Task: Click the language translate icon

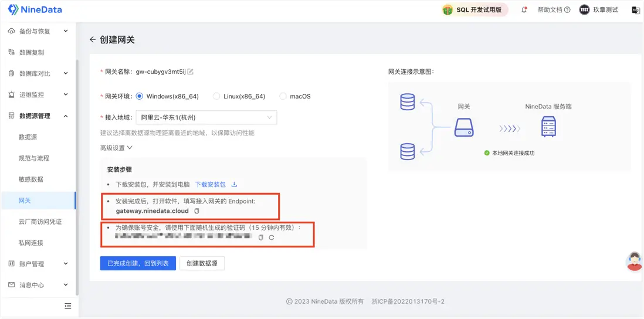Action: click(635, 10)
